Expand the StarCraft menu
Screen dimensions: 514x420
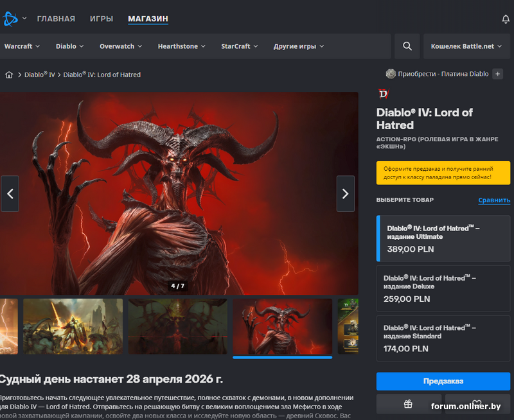(x=239, y=46)
